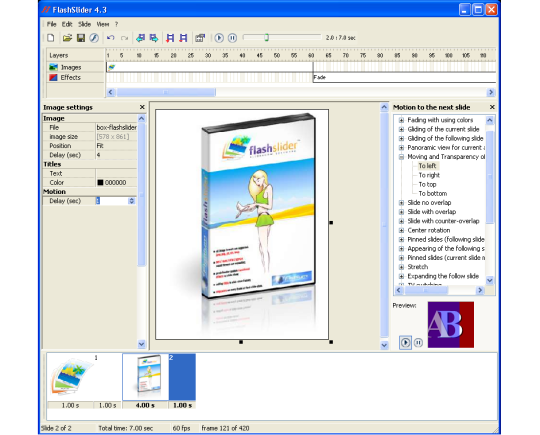Select the Effects layer icon
The height and width of the screenshot is (435, 540).
click(53, 77)
